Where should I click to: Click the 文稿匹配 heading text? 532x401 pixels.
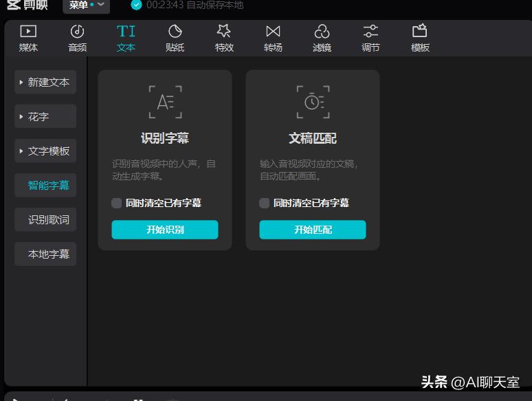tap(313, 138)
